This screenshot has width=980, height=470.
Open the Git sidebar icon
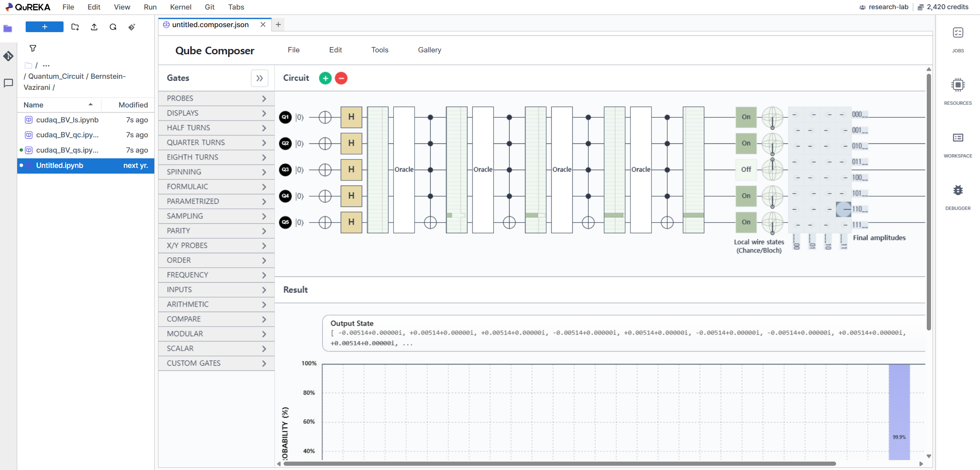(x=8, y=56)
